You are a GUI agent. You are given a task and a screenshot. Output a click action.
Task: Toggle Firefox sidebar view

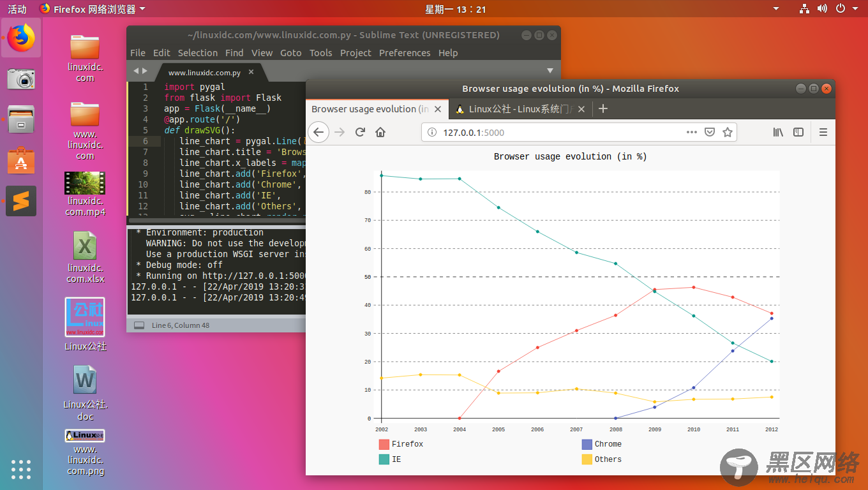pos(798,132)
